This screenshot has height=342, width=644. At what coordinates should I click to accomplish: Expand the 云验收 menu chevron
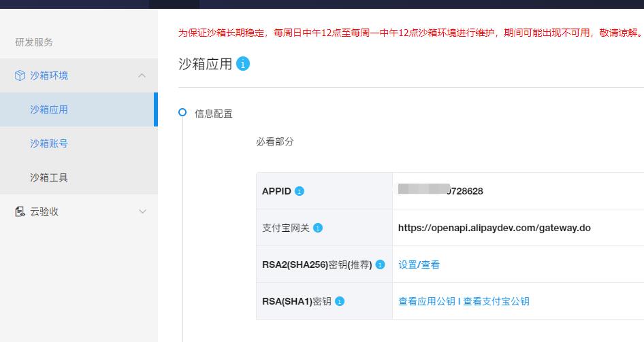(142, 211)
